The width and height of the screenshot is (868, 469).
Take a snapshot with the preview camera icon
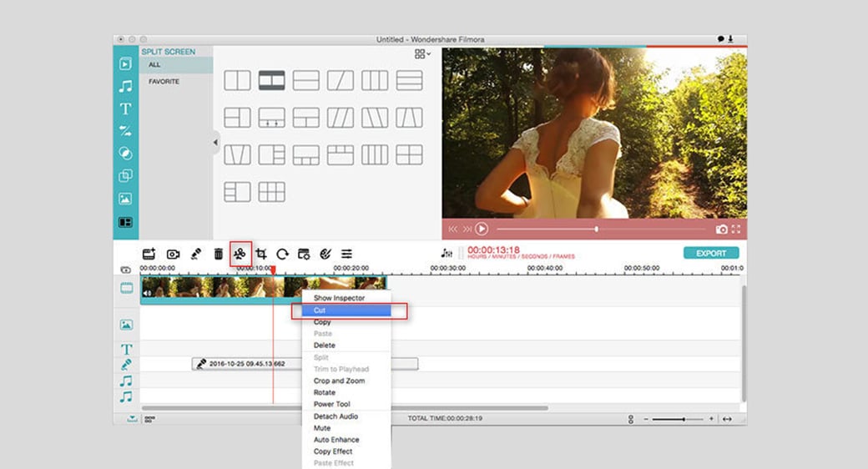(721, 229)
